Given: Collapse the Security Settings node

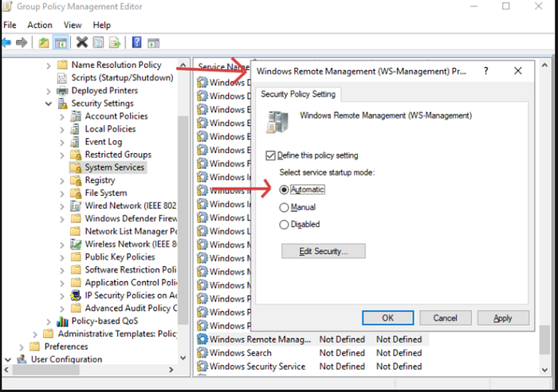Looking at the screenshot, I should tap(49, 104).
